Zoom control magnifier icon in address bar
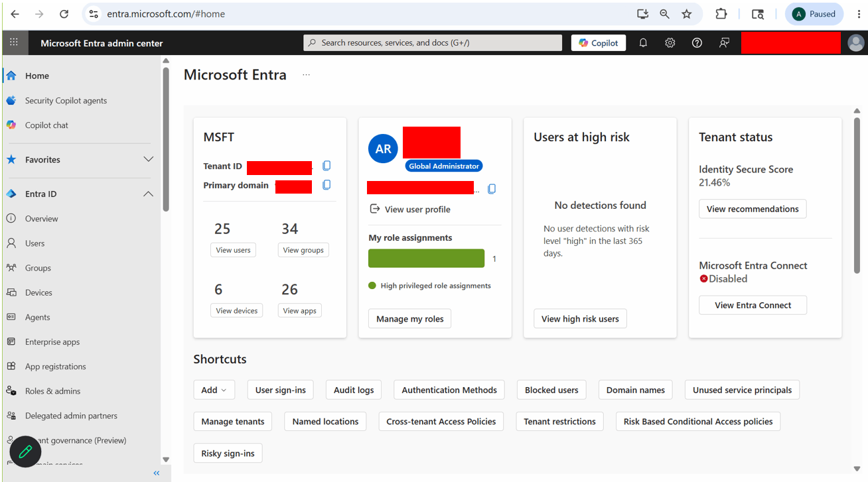The width and height of the screenshot is (868, 482). (x=664, y=14)
